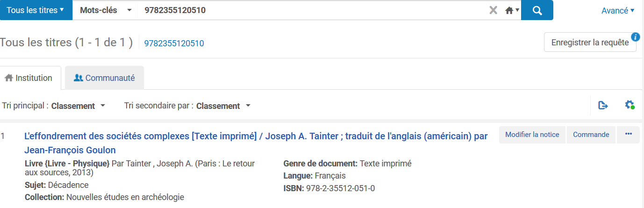
Task: Click the info icon near Enregistrer la requête
Action: [636, 37]
